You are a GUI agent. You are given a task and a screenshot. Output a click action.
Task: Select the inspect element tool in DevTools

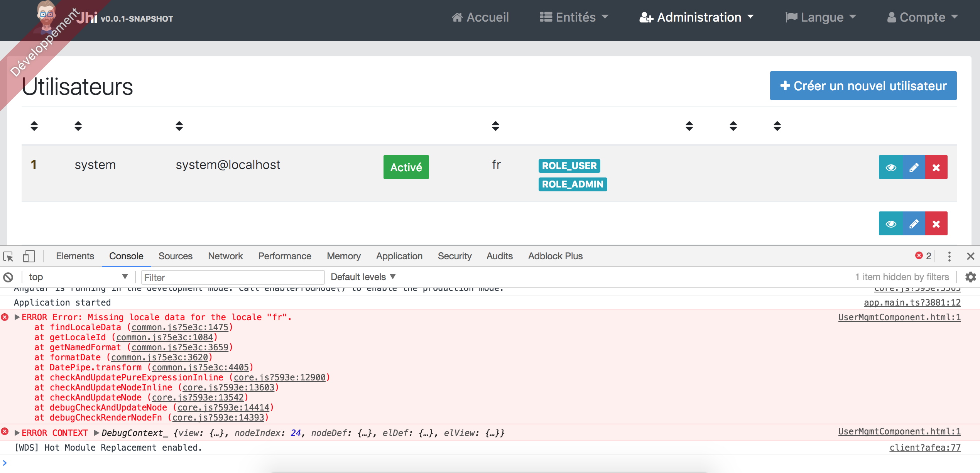(8, 256)
